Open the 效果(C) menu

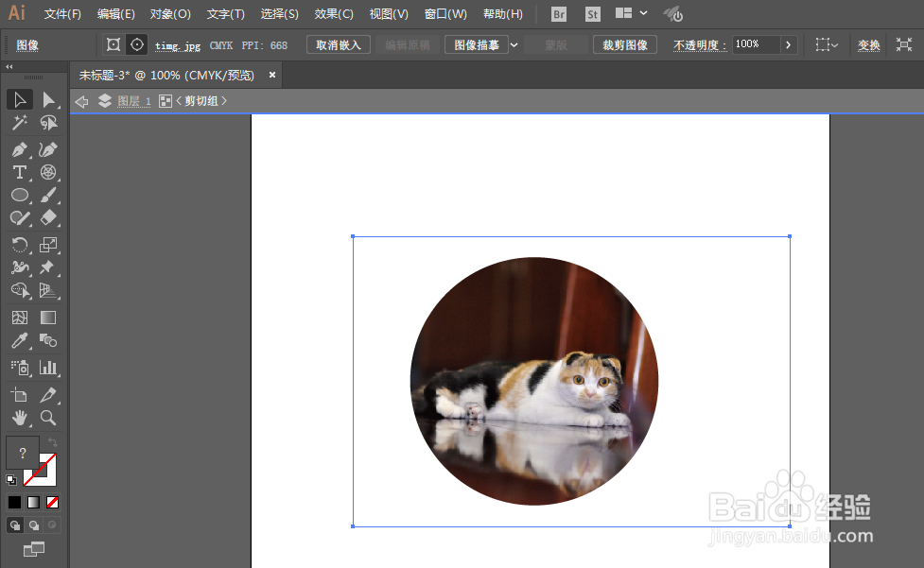tap(334, 14)
